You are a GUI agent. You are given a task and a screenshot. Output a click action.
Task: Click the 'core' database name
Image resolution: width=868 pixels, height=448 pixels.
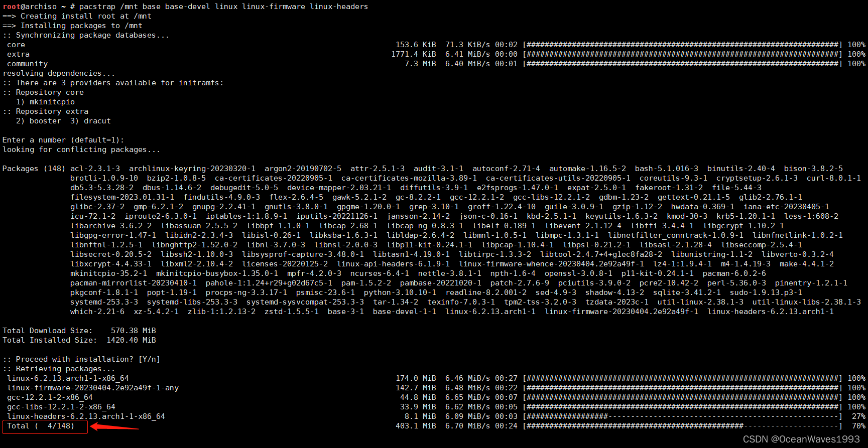click(x=16, y=45)
